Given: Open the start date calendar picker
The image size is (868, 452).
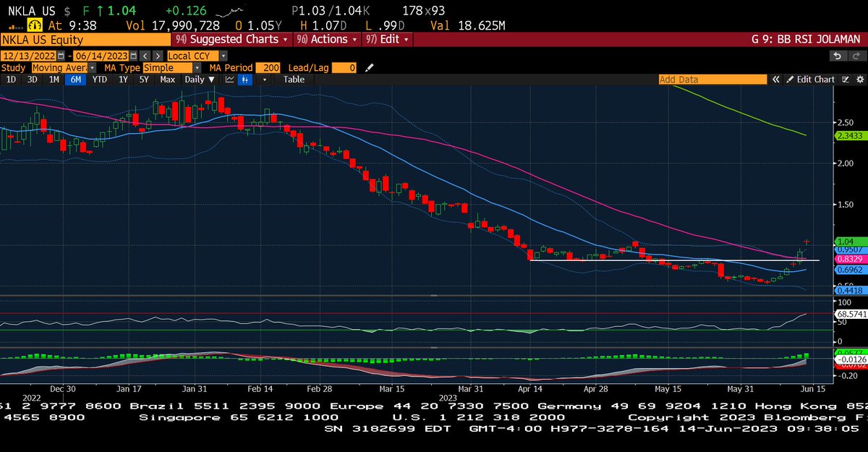Looking at the screenshot, I should point(61,56).
